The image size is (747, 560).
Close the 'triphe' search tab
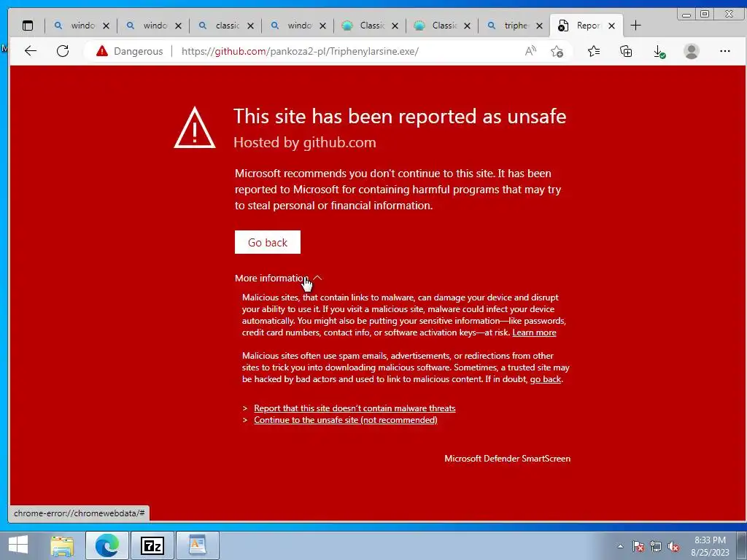point(539,26)
